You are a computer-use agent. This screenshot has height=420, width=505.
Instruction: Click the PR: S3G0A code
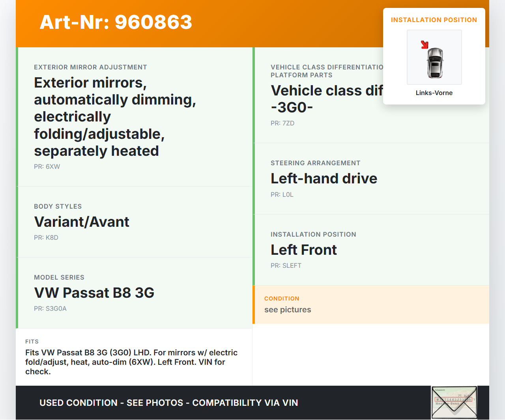(50, 309)
